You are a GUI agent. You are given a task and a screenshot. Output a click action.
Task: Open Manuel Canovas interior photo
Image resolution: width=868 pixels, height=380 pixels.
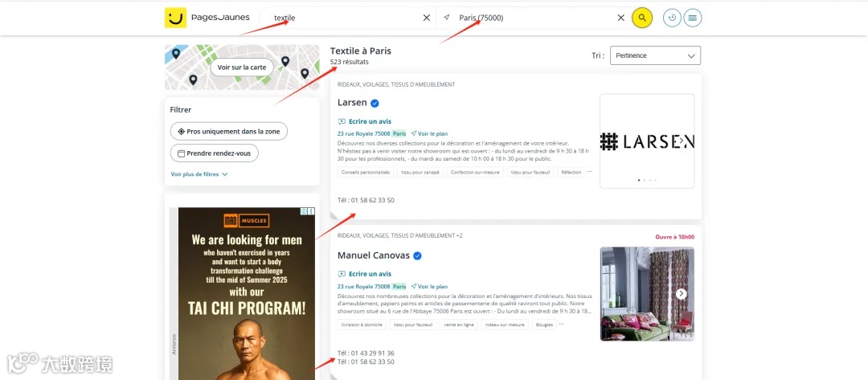click(647, 294)
